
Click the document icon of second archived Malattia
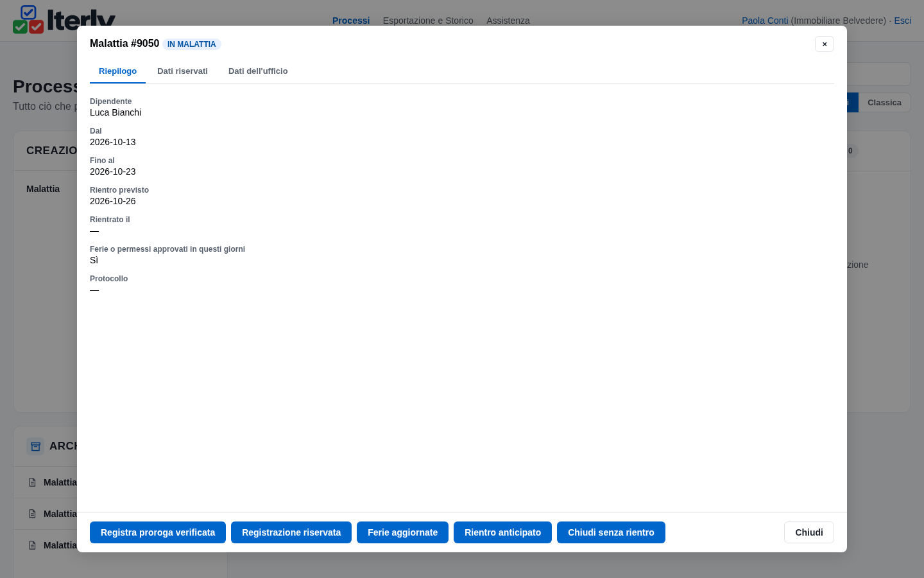click(32, 514)
